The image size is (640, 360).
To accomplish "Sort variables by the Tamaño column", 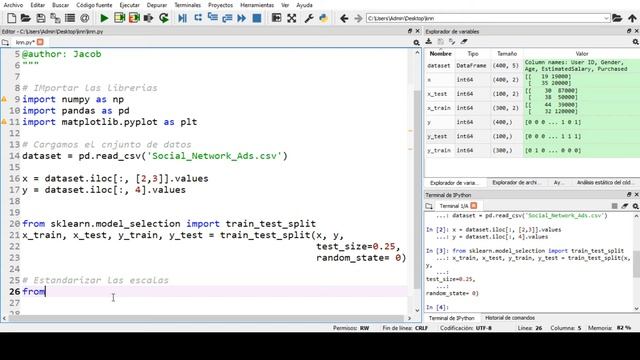I will coord(507,53).
